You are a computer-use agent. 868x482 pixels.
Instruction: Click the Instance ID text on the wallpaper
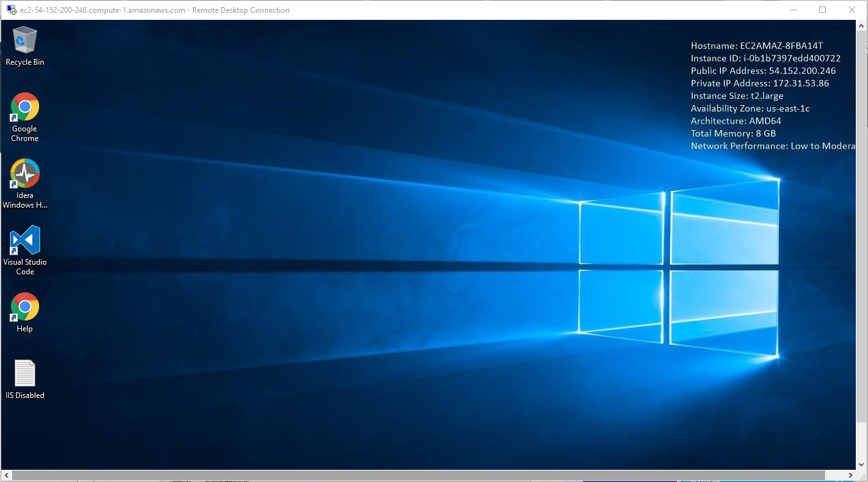(x=765, y=58)
